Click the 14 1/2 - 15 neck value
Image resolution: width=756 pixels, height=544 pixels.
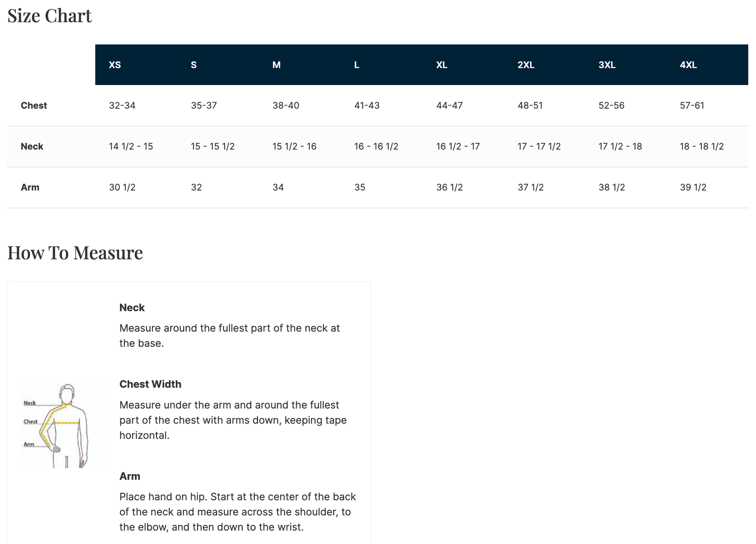tap(131, 146)
